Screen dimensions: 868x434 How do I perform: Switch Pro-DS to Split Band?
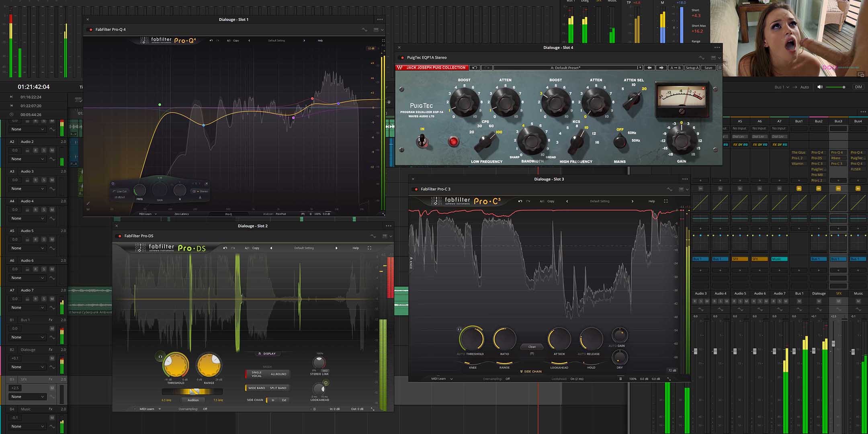(278, 388)
